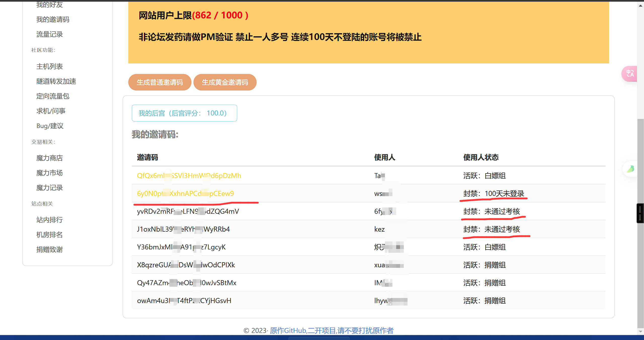This screenshot has width=644, height=340.
Task: Select invite code starting with Y36bmJxM
Action: (x=181, y=247)
